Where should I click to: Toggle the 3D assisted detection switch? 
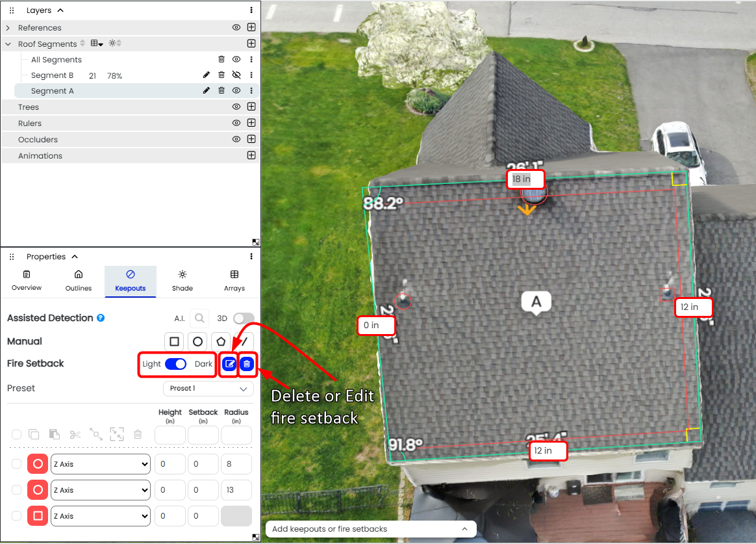point(244,318)
